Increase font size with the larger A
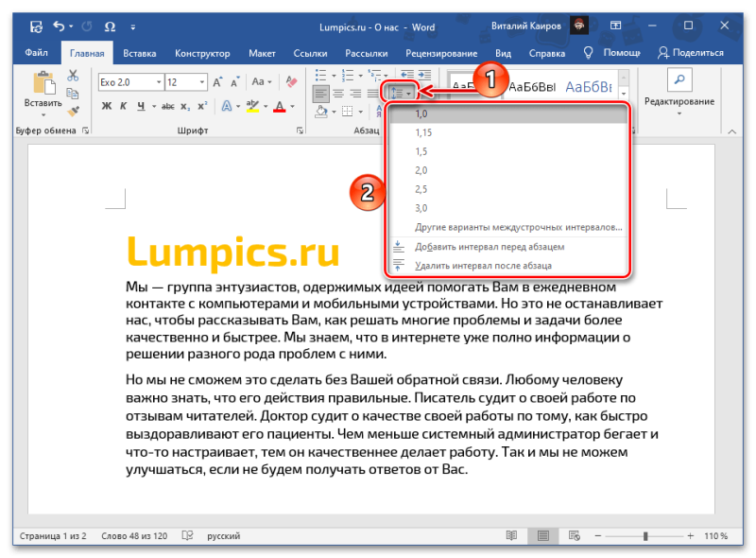The height and width of the screenshot is (558, 756). pyautogui.click(x=218, y=82)
